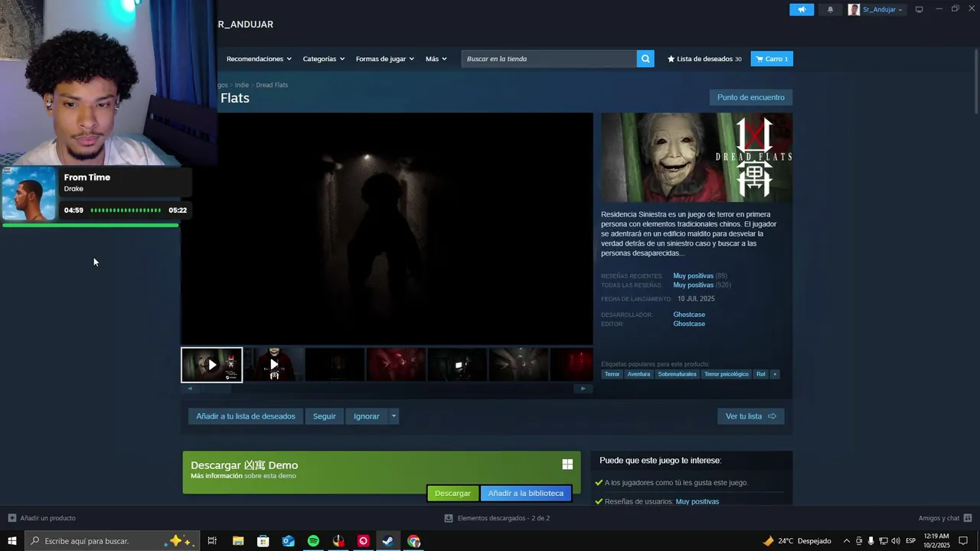Open Punto de encuentro hub
980x551 pixels.
click(750, 97)
